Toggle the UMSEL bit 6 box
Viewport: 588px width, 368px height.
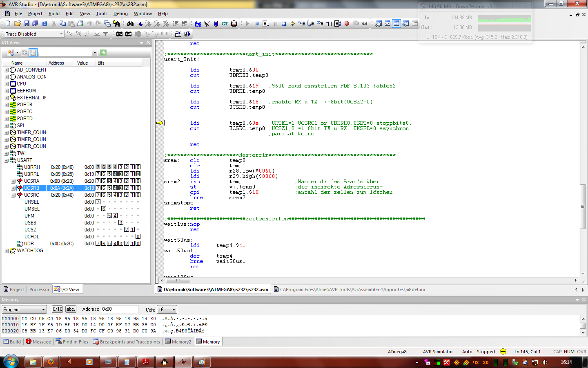pos(104,209)
